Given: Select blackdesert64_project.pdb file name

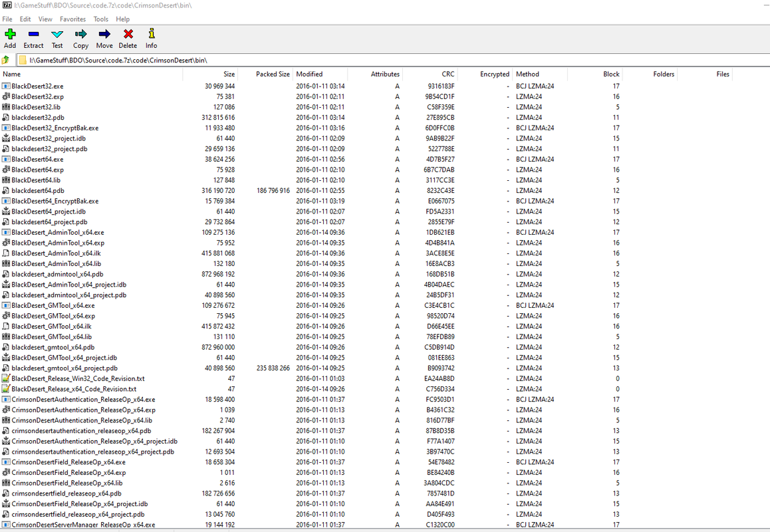Looking at the screenshot, I should pos(50,221).
